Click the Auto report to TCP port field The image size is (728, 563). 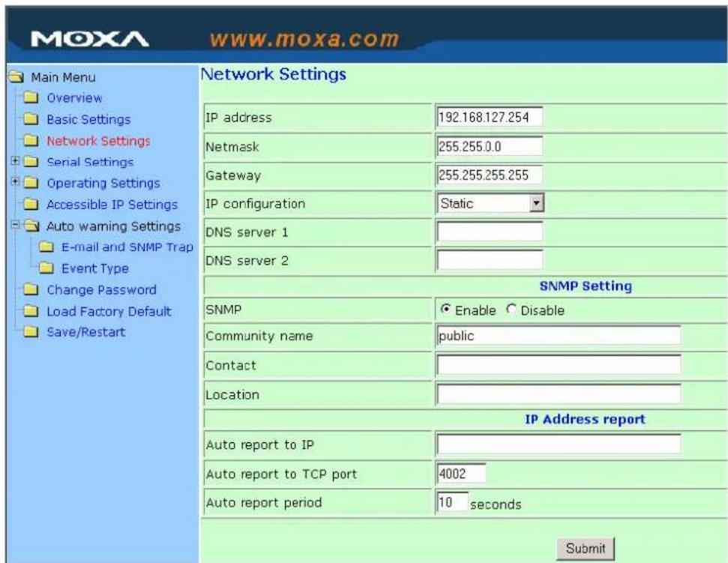pos(461,474)
